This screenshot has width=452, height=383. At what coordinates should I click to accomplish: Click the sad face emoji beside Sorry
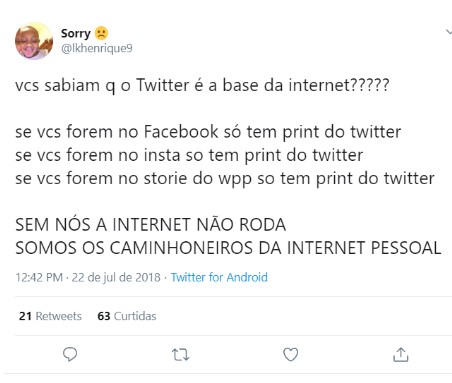(101, 33)
